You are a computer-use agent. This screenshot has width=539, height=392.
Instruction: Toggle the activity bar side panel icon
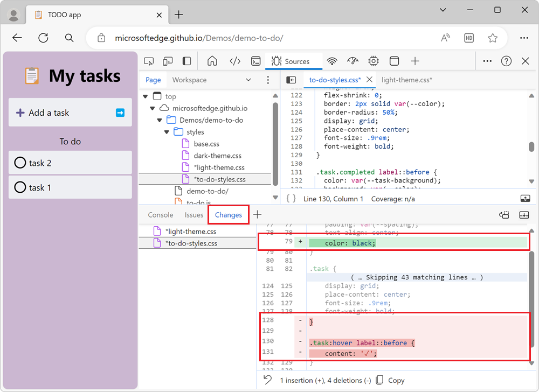click(186, 61)
